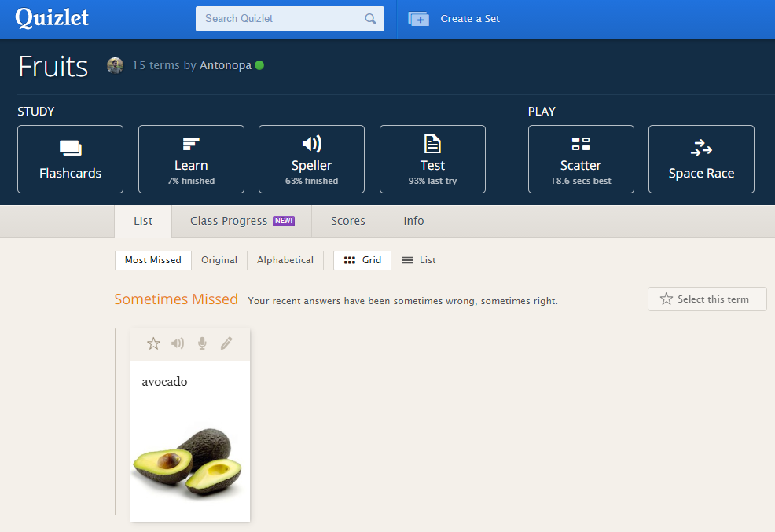The height and width of the screenshot is (532, 775).
Task: Switch to the Scores tab
Action: (x=347, y=221)
